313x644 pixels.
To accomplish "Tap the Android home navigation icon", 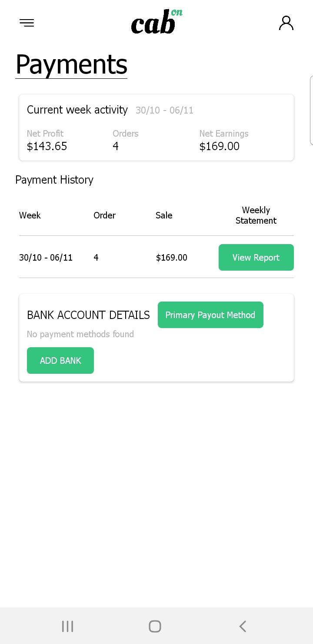I will tap(155, 626).
